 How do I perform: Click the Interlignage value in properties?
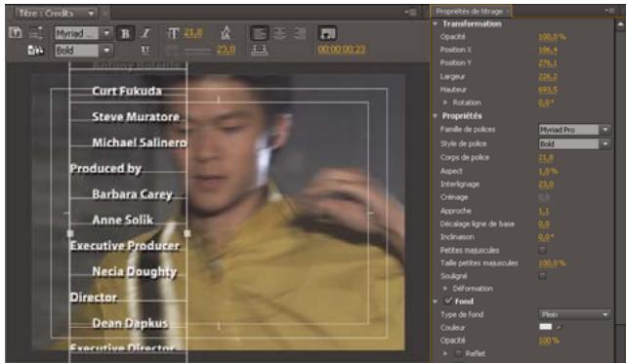click(546, 184)
